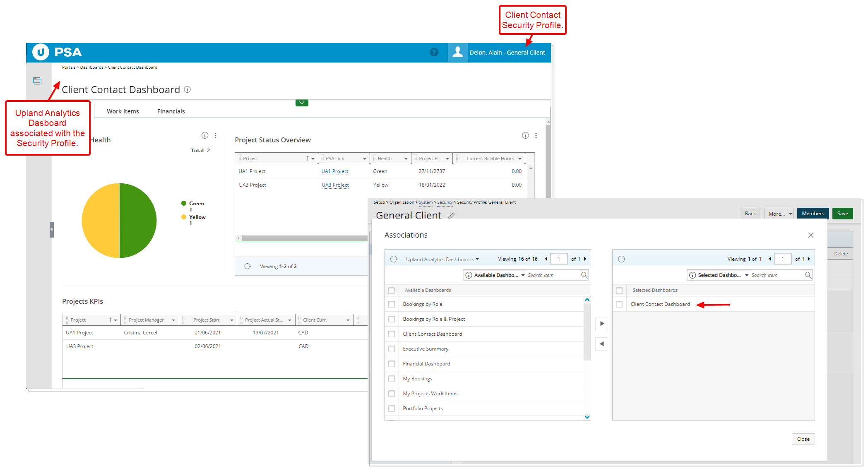Check Portfolio Projects checkbox

click(x=392, y=409)
